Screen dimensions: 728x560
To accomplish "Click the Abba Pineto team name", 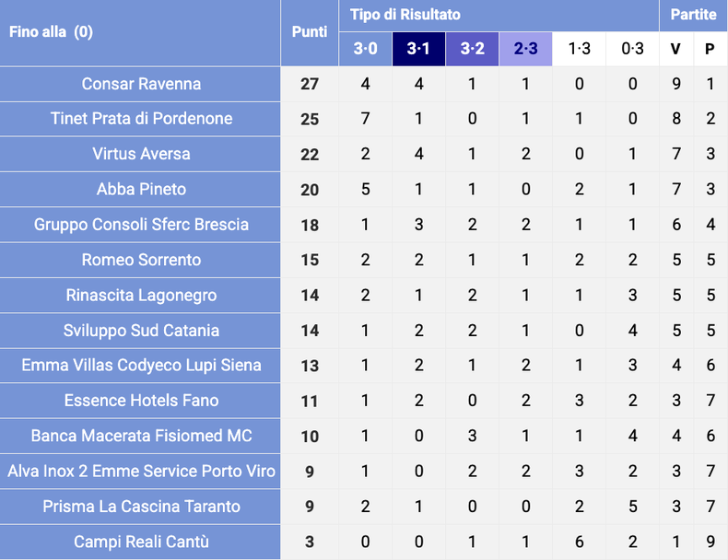I will click(x=141, y=189).
